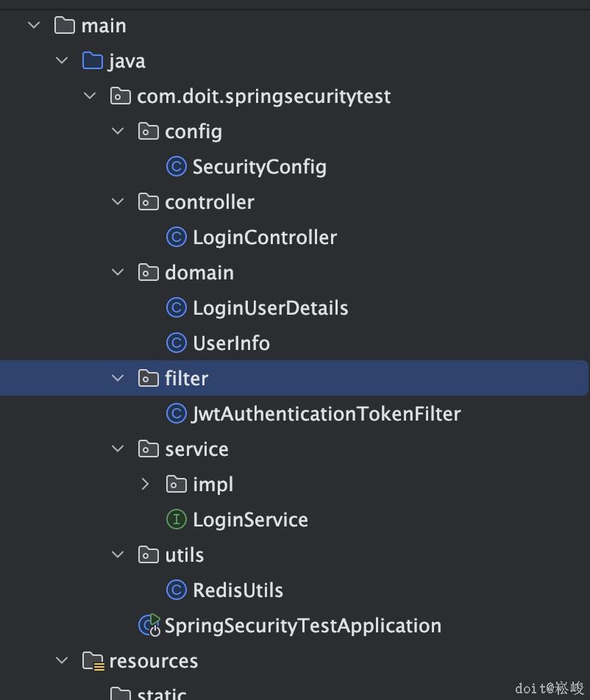Viewport: 590px width, 700px height.
Task: Select the utils package label
Action: pyautogui.click(x=184, y=555)
